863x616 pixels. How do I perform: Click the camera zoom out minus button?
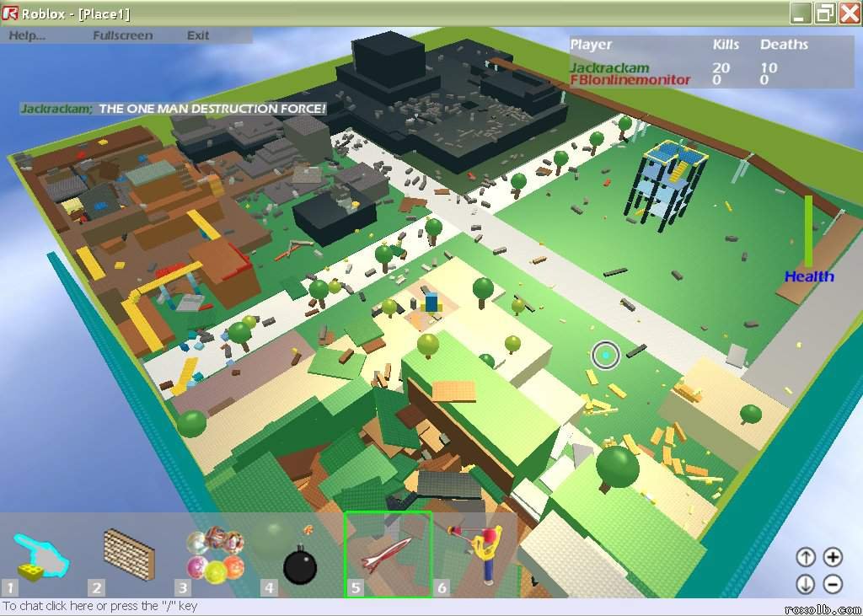[833, 583]
